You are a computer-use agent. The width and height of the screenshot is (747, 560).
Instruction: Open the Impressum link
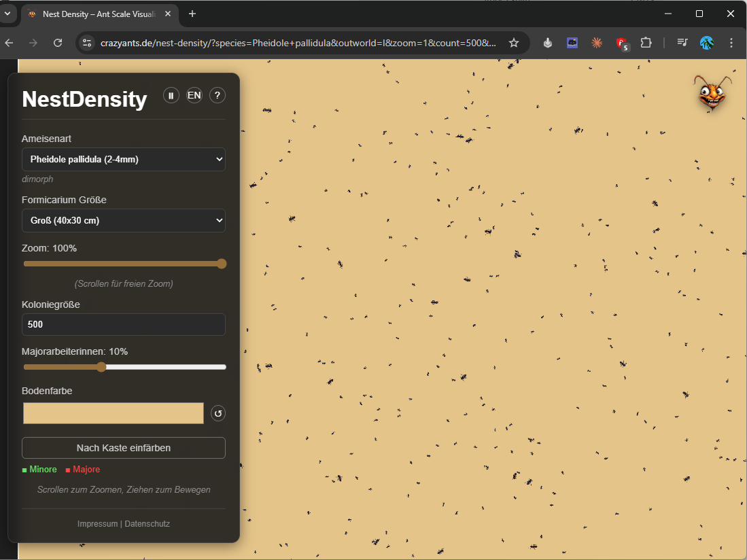click(x=97, y=523)
